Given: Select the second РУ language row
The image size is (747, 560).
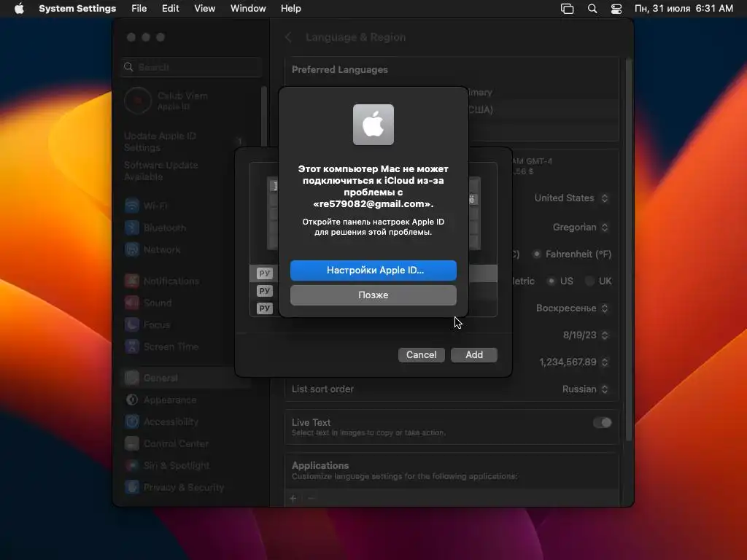Looking at the screenshot, I should (x=373, y=291).
